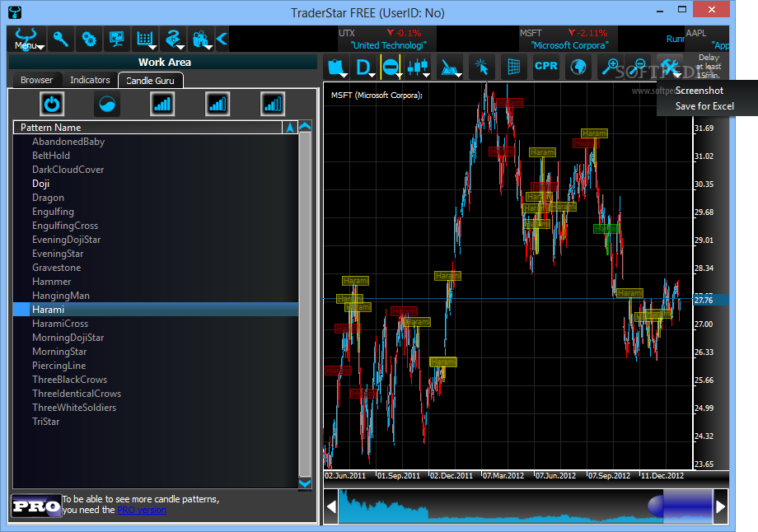
Task: Click the sort arrow beside Pattern Name
Action: pyautogui.click(x=290, y=128)
